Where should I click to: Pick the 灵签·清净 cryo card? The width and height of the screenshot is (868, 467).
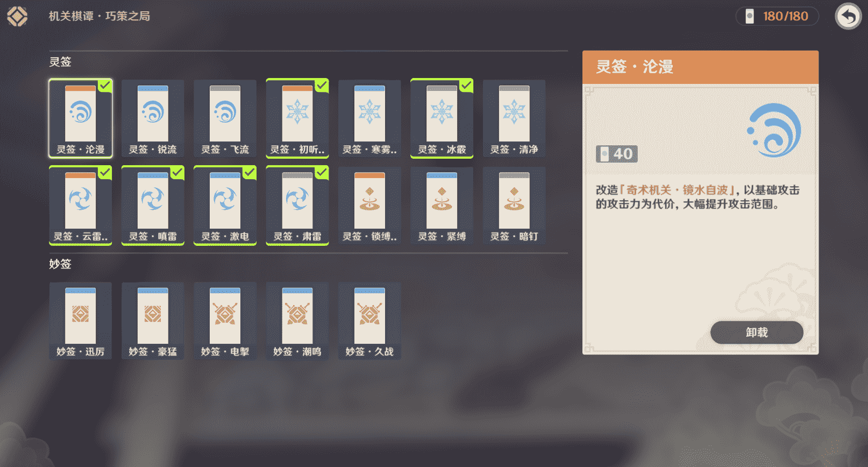pos(514,119)
